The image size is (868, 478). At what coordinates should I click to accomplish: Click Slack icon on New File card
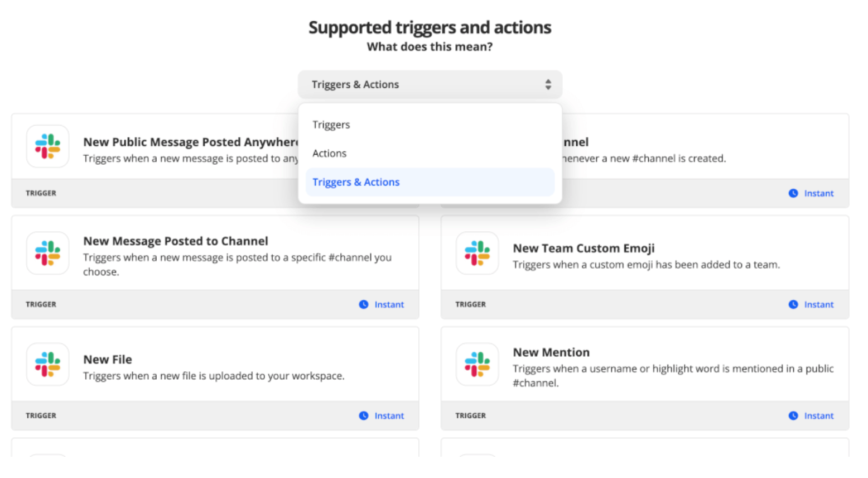[48, 364]
